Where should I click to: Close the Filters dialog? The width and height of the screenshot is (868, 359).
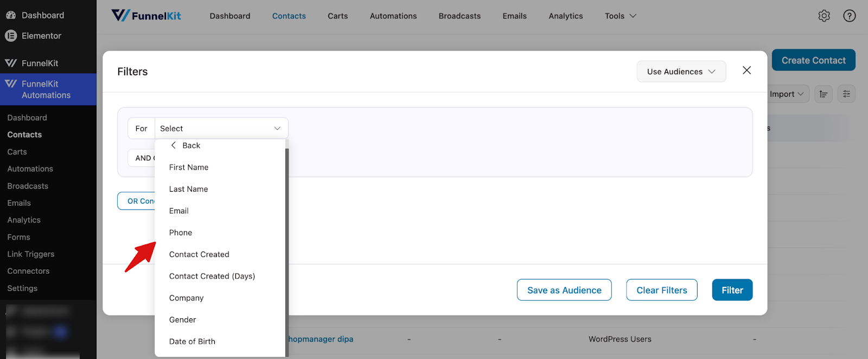pyautogui.click(x=746, y=71)
